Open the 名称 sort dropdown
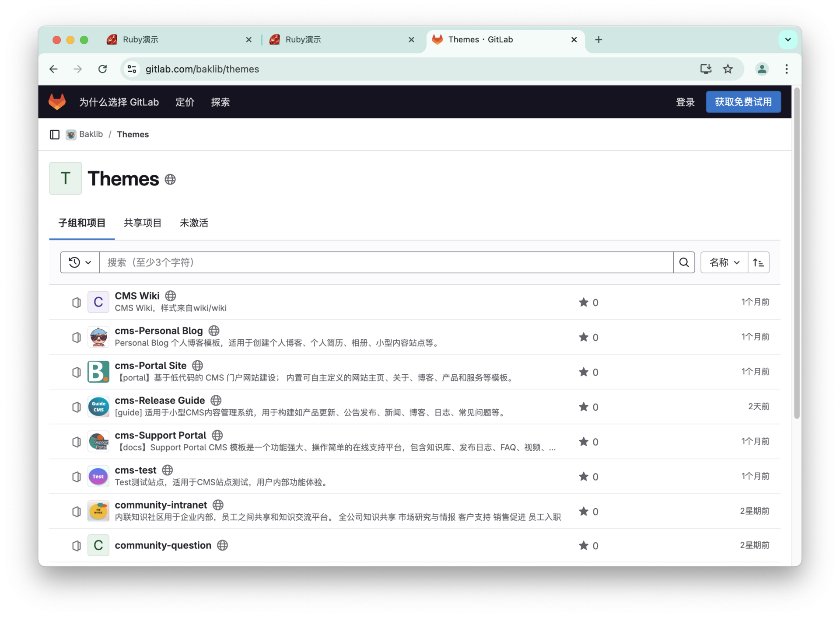 [x=724, y=262]
